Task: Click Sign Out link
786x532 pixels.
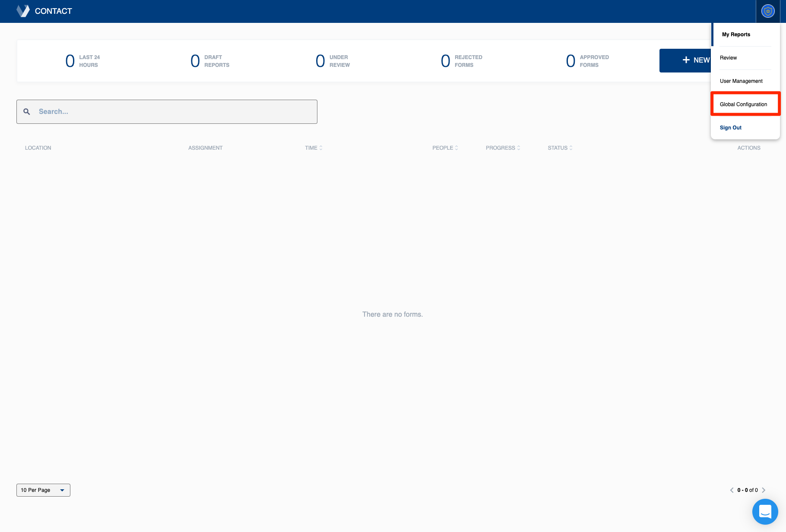Action: pos(730,128)
